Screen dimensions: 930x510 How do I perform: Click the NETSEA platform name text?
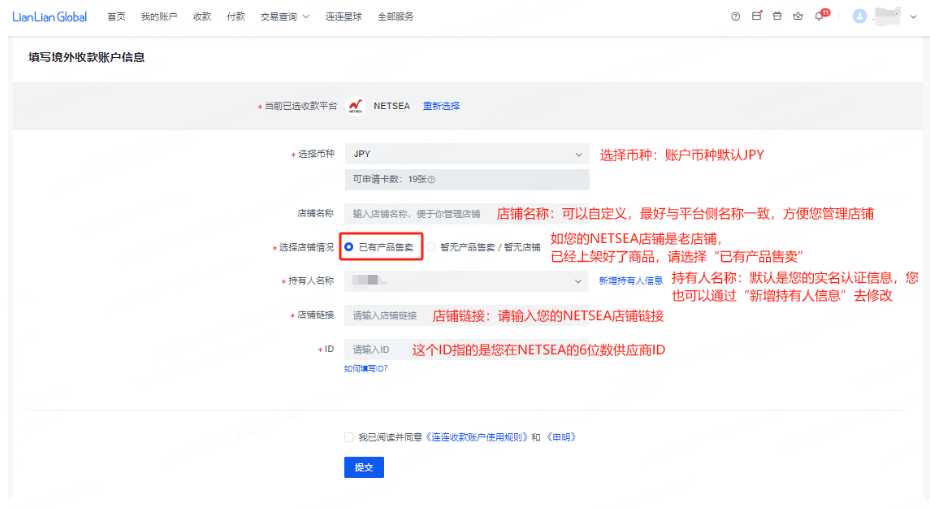pyautogui.click(x=391, y=106)
